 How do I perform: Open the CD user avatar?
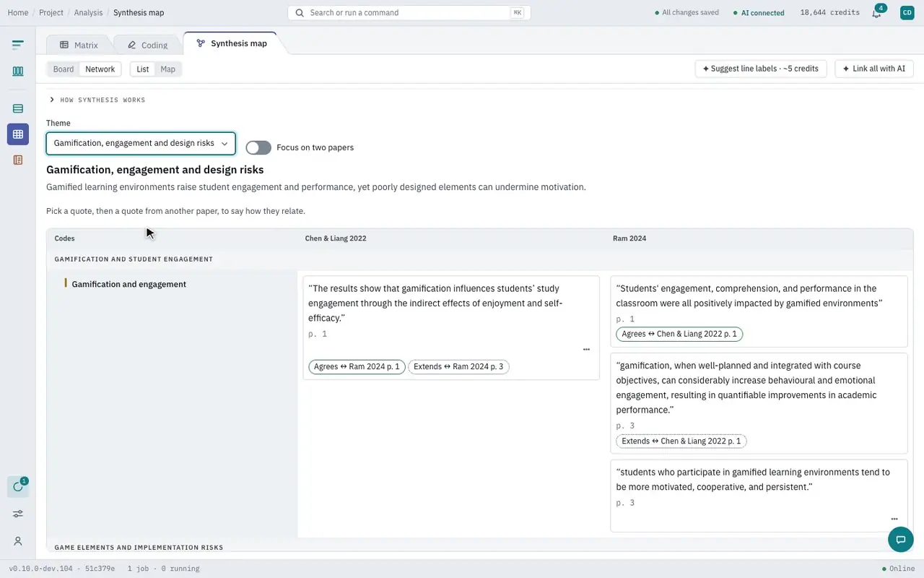[x=907, y=12]
